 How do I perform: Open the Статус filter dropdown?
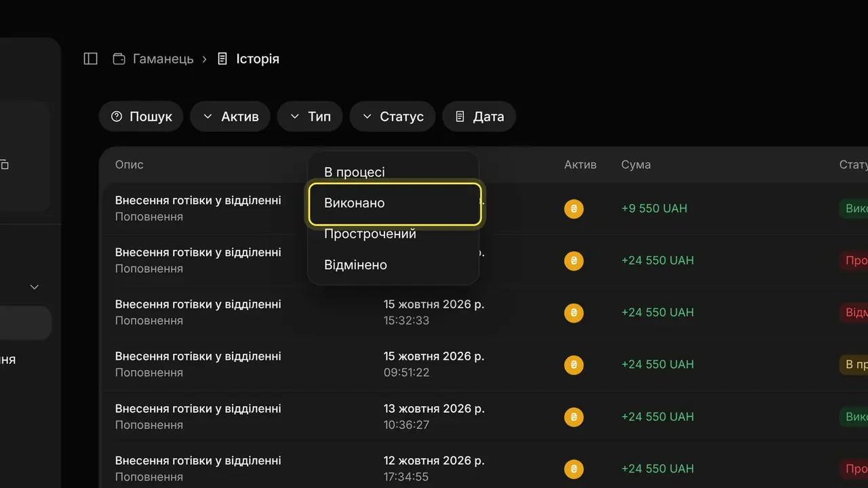pyautogui.click(x=393, y=117)
